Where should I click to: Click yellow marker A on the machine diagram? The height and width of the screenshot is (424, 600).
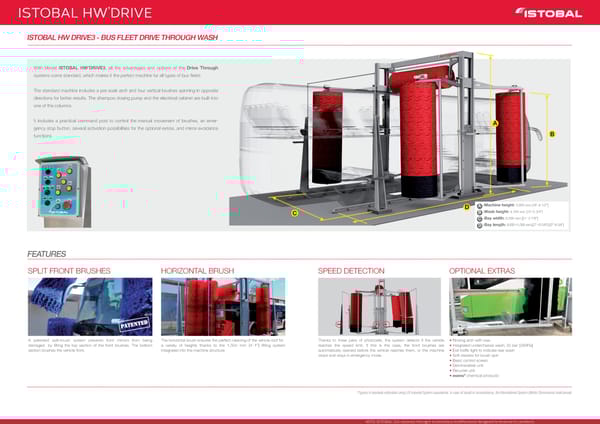pos(494,123)
